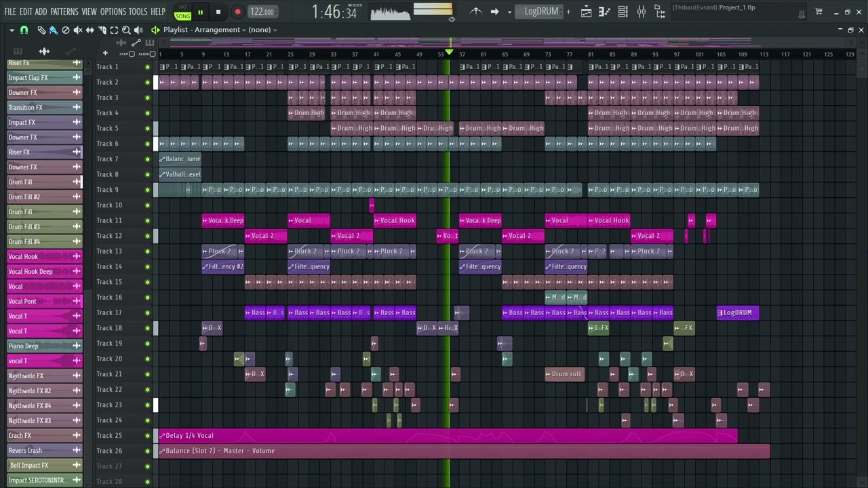Open the Browser view icon
This screenshot has width=868, height=488.
coord(659,12)
